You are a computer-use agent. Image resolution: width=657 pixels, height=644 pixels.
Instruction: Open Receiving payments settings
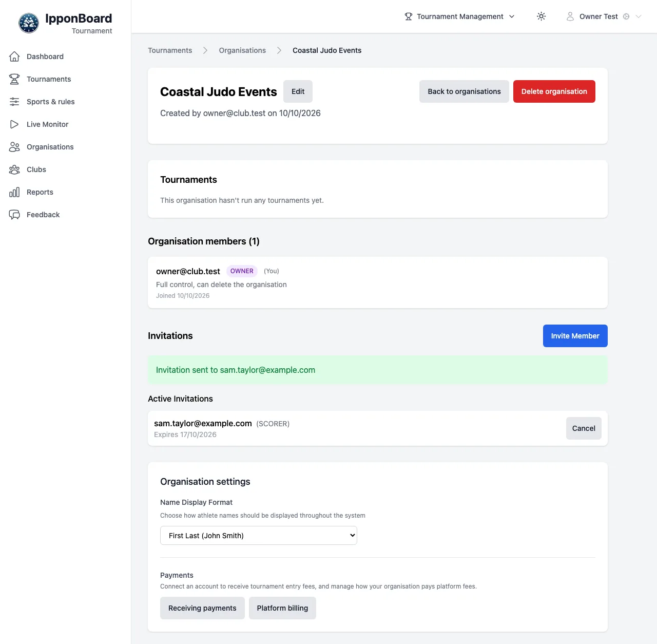202,608
